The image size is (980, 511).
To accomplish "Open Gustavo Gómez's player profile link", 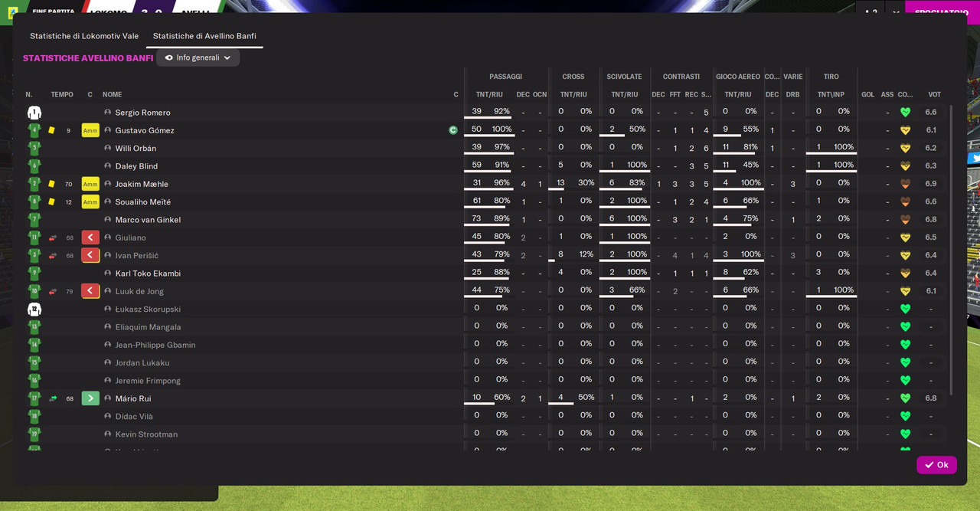I will 145,130.
